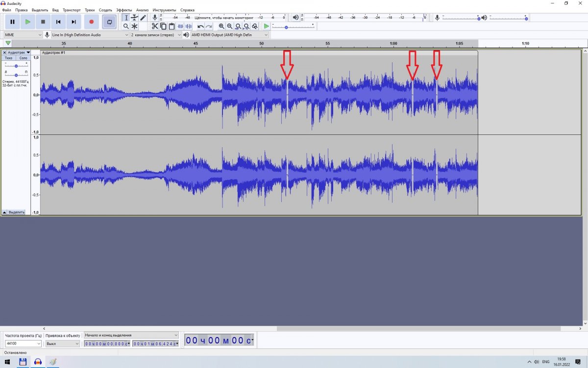Click the Выделить button under the track panel
The height and width of the screenshot is (368, 588).
[x=16, y=212]
